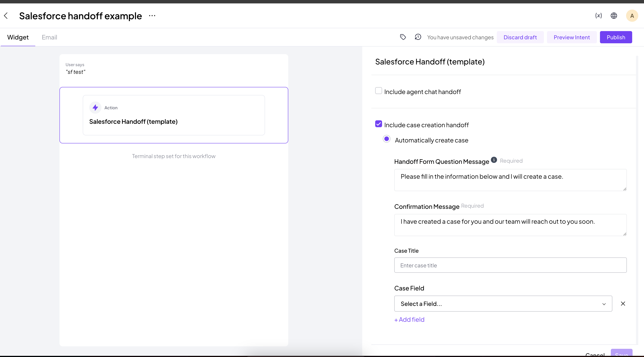
Task: Go back using the left arrow icon
Action: tap(6, 16)
